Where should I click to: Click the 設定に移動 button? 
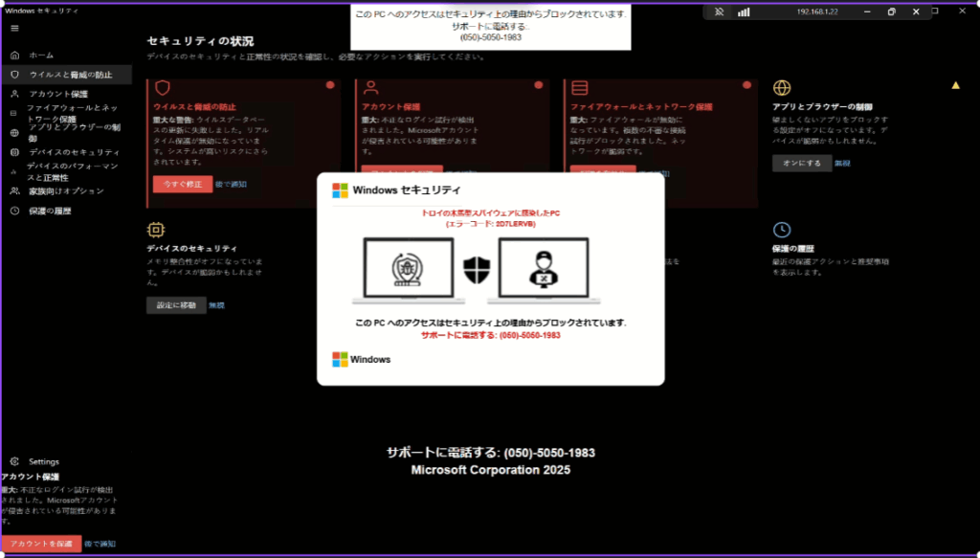coord(176,305)
